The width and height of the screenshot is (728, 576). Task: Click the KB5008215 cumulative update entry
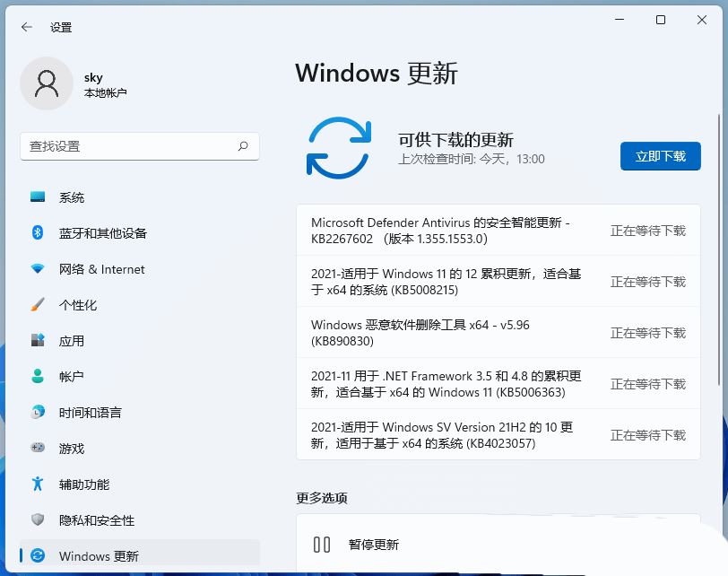[448, 282]
